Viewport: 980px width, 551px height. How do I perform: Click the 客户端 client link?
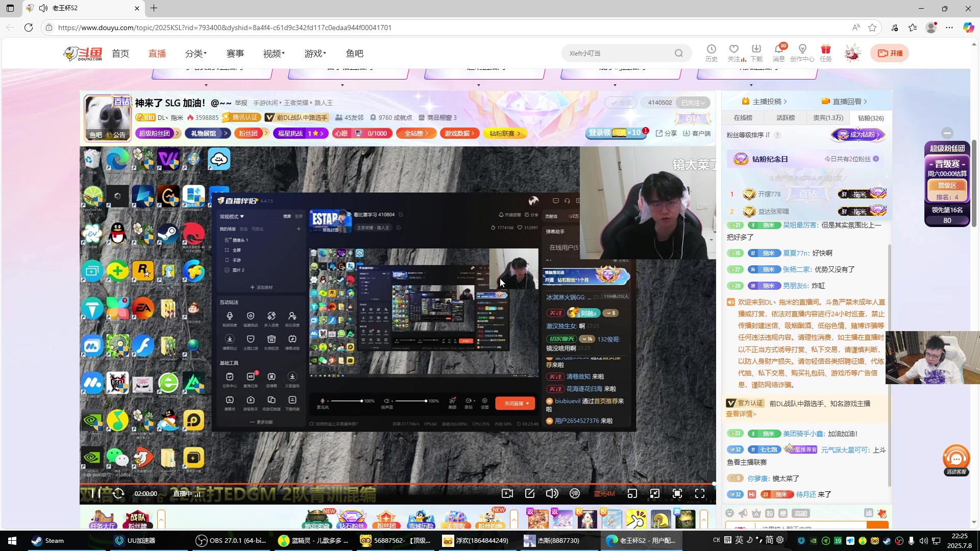coord(697,133)
